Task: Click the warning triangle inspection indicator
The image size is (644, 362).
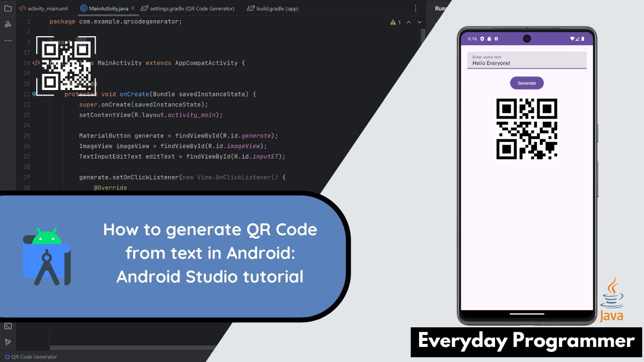Action: pos(393,23)
